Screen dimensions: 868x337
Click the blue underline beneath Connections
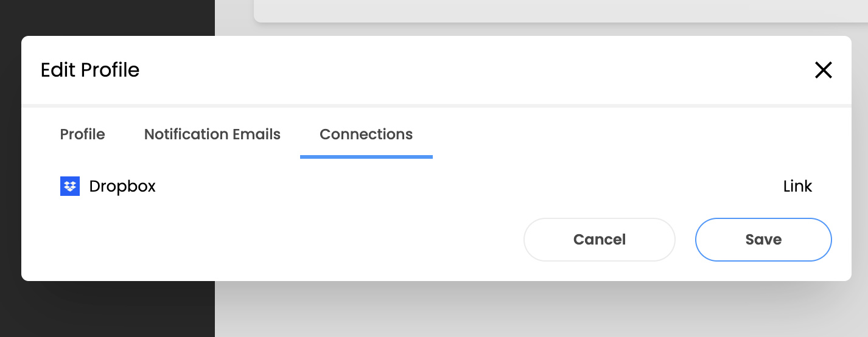(366, 157)
